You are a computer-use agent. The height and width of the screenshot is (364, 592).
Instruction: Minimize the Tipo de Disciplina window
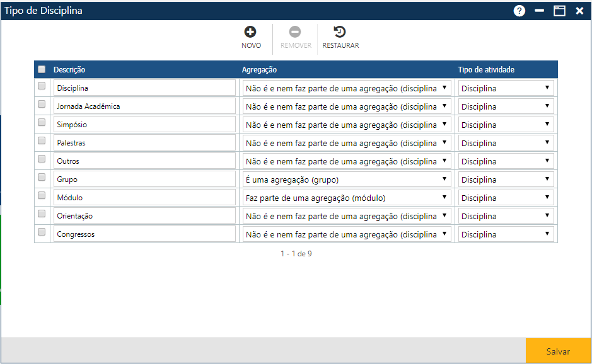pos(540,11)
